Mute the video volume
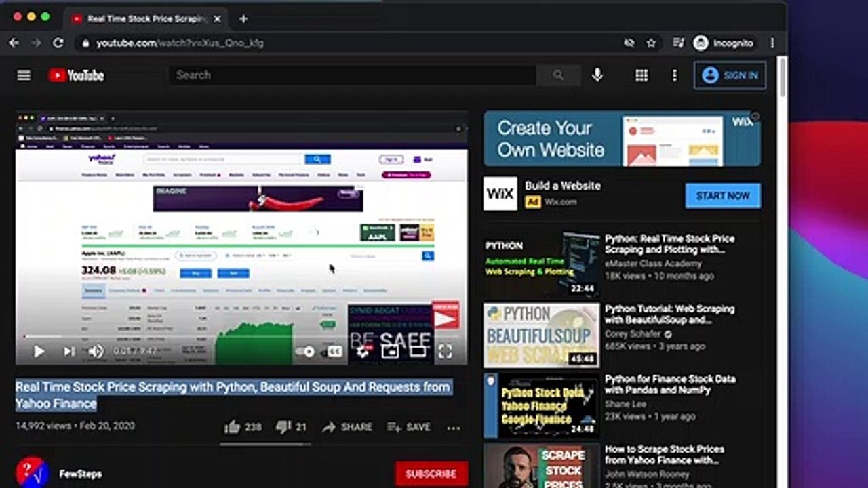868x488 pixels. click(x=96, y=351)
